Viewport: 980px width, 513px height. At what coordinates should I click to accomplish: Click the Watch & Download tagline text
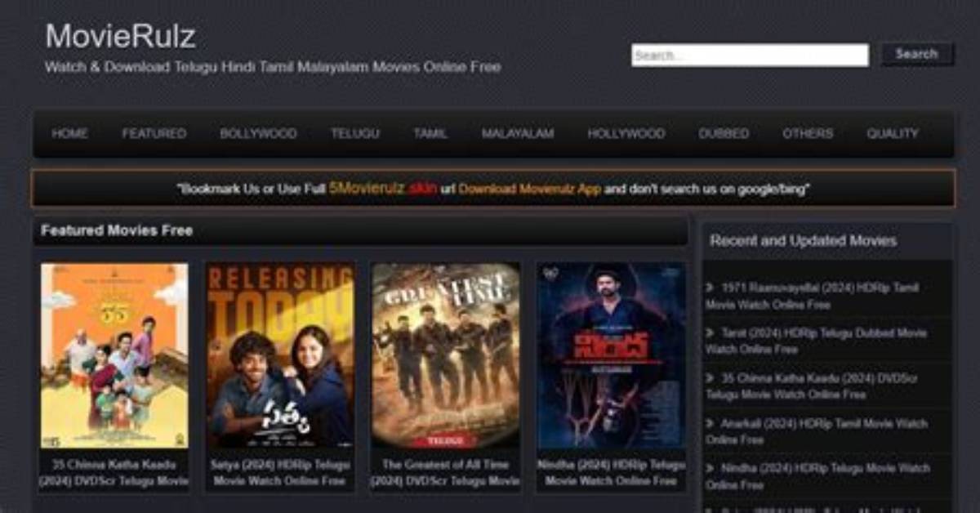pyautogui.click(x=273, y=67)
